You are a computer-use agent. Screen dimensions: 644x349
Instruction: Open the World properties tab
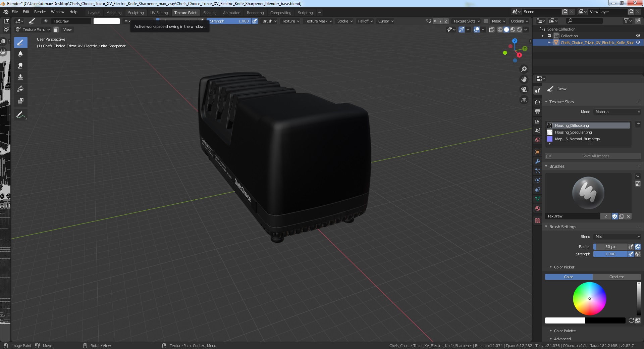tap(538, 140)
